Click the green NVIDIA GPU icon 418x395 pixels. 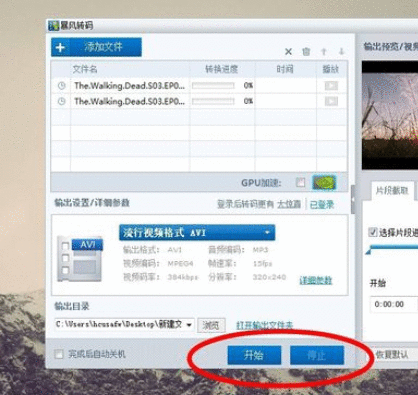(x=324, y=182)
